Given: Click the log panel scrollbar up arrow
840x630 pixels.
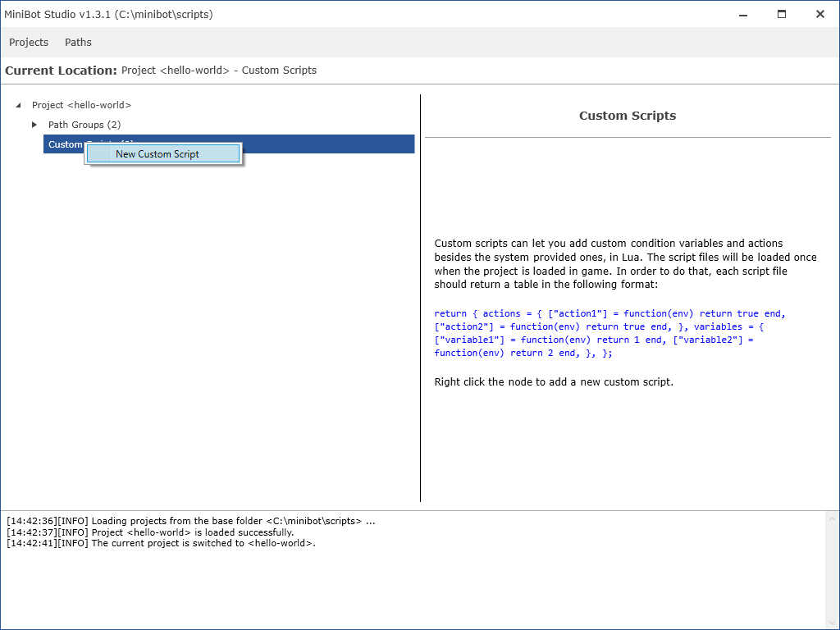Looking at the screenshot, I should (832, 519).
